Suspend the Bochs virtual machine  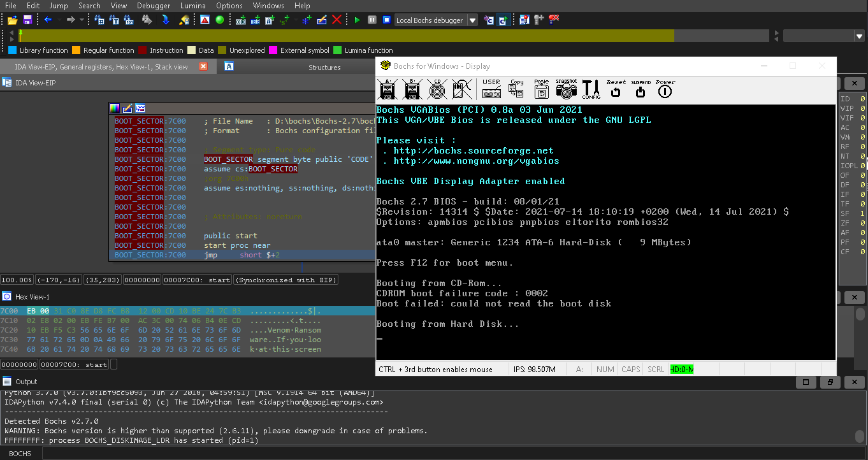tap(640, 89)
